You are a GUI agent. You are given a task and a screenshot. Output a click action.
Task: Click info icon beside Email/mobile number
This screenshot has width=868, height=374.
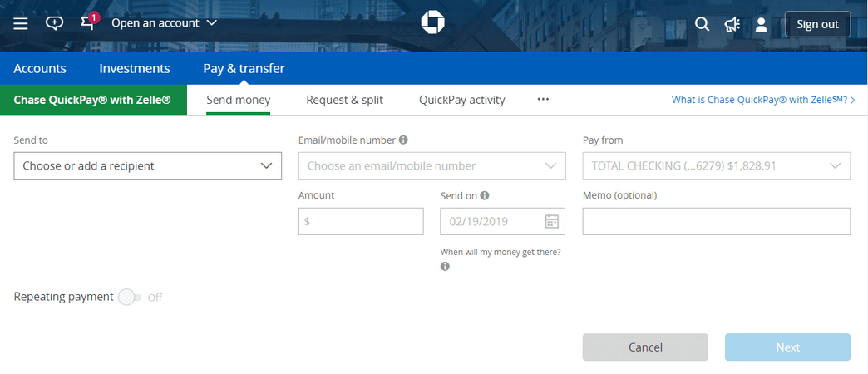(x=403, y=140)
